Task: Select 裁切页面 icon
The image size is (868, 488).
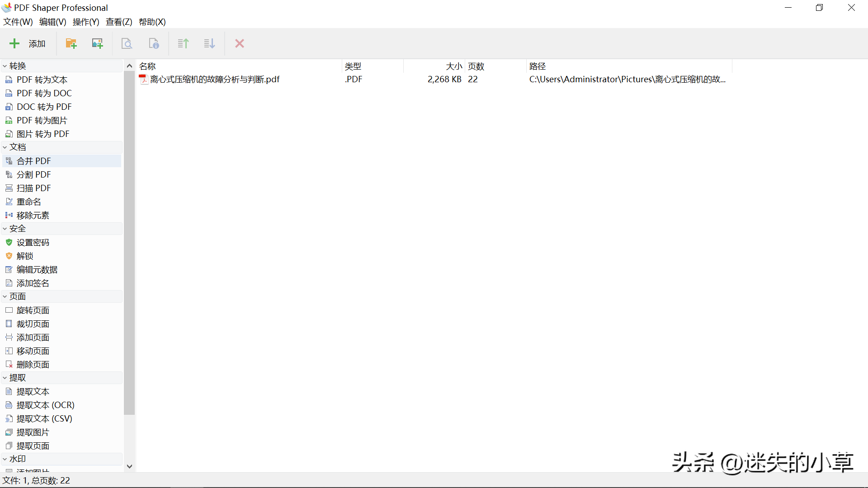Action: [9, 324]
